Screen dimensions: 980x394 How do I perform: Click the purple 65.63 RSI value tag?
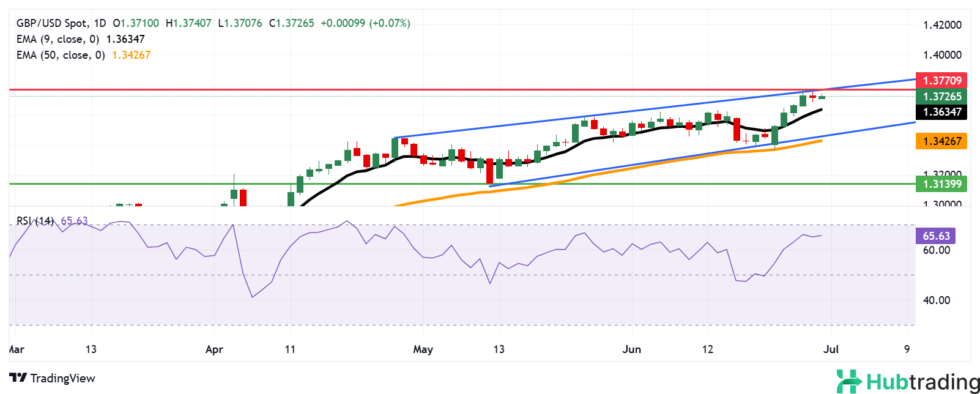click(x=935, y=236)
